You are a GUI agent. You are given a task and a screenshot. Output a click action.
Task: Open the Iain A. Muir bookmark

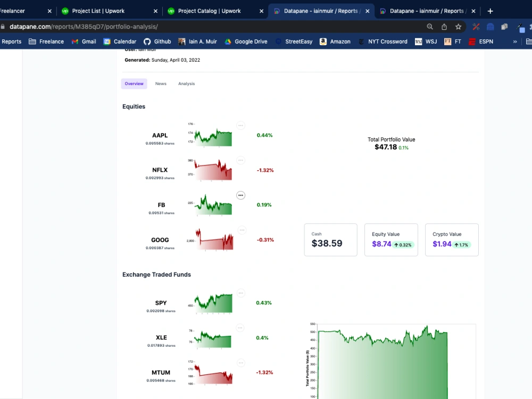[197, 41]
